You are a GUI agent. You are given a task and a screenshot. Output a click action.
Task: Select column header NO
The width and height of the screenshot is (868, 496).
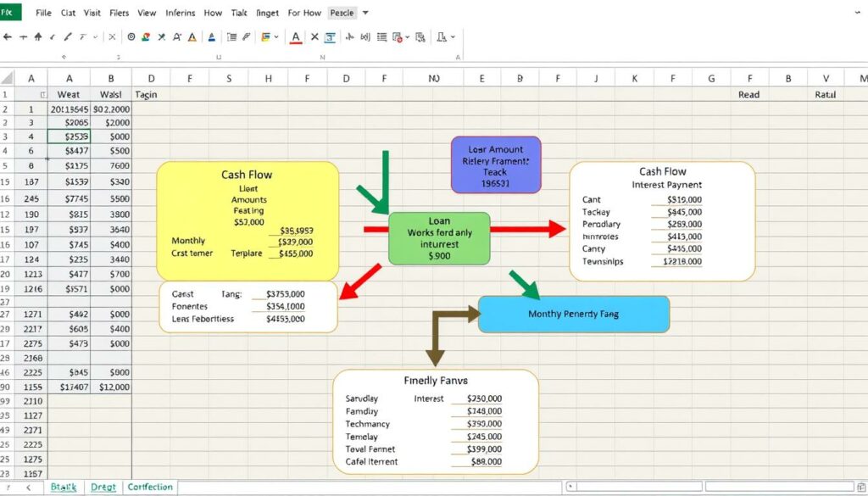pyautogui.click(x=433, y=79)
